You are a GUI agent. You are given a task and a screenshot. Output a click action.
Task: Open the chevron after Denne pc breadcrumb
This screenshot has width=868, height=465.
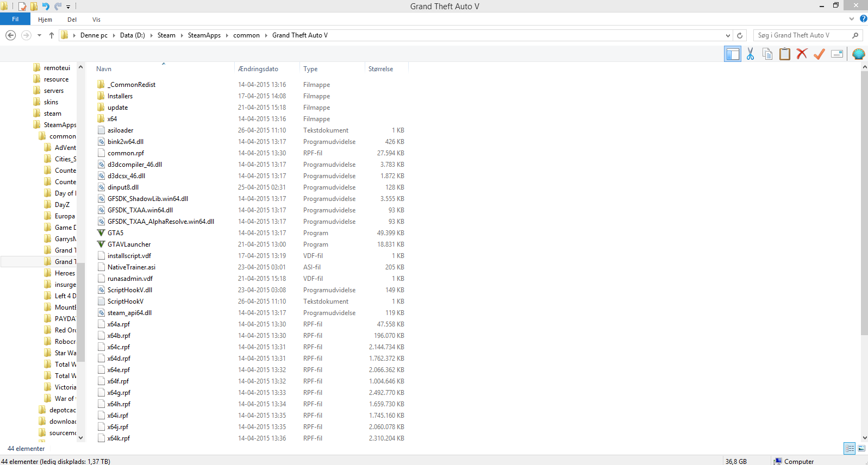pos(114,35)
